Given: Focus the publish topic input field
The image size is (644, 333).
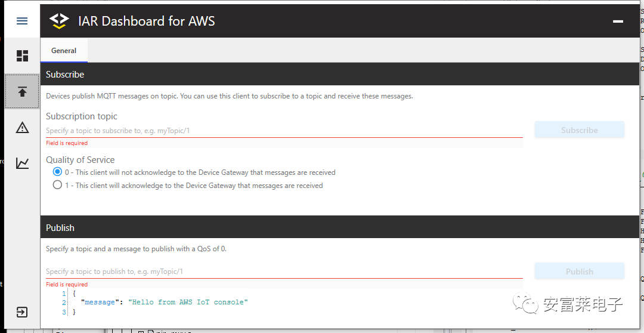Looking at the screenshot, I should pos(284,272).
